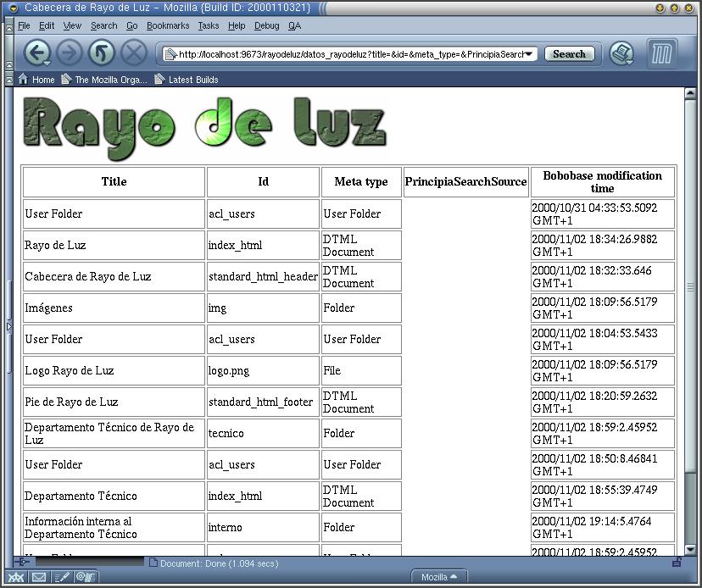Click the online/offline plug icon in status bar

tap(23, 562)
